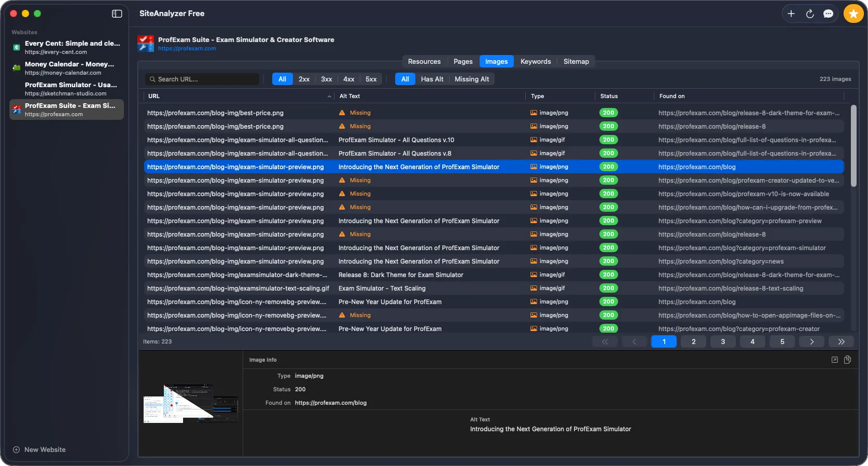868x466 pixels.
Task: Click the refresh crawl icon
Action: [810, 14]
